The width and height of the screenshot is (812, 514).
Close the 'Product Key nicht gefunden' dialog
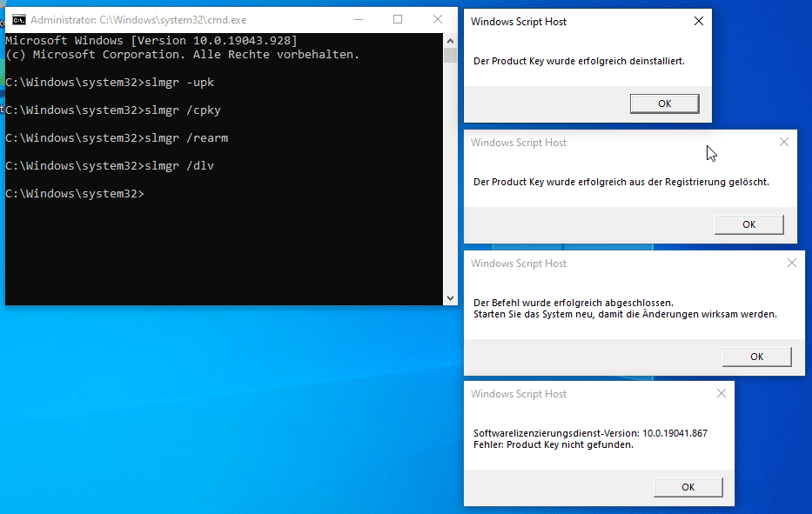(x=721, y=393)
